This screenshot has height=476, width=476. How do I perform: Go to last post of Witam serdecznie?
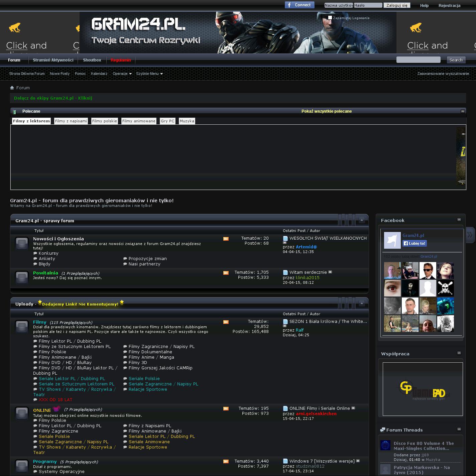330,272
